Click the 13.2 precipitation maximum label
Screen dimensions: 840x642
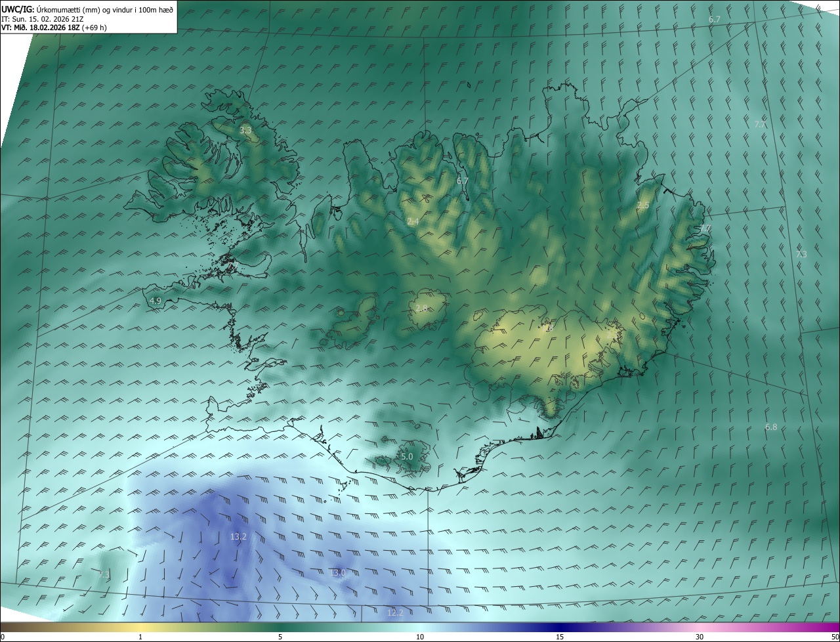click(x=238, y=536)
